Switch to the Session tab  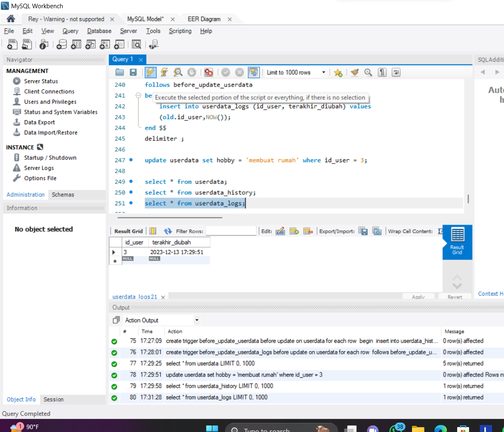pyautogui.click(x=53, y=399)
